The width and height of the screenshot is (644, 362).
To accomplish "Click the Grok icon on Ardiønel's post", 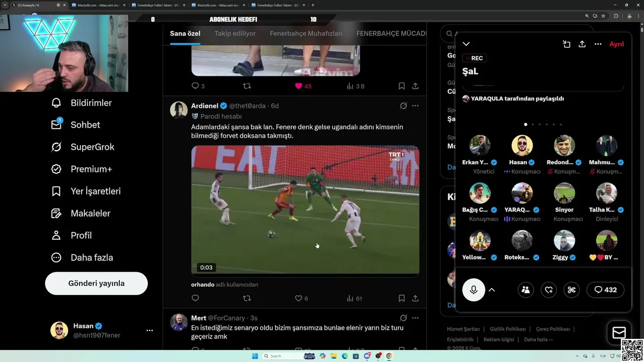I will [403, 106].
